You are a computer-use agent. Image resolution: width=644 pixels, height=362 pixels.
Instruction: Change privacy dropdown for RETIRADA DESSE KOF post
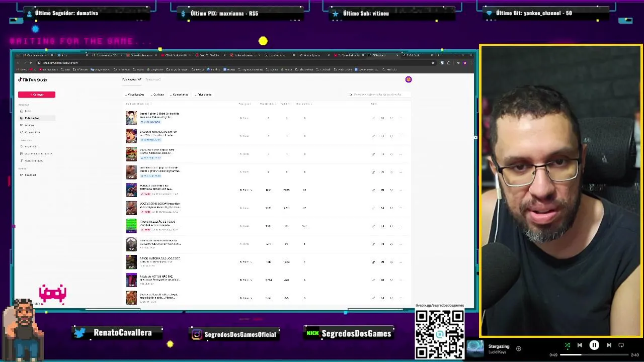[246, 190]
